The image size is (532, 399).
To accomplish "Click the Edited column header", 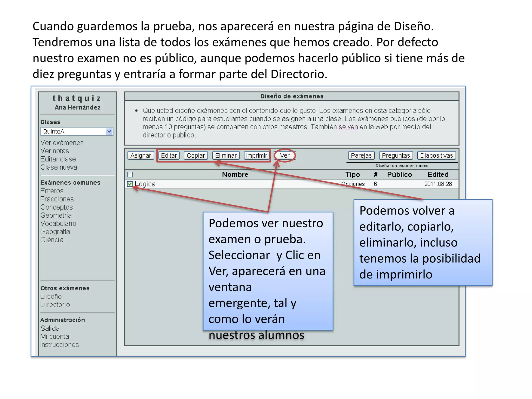I will tap(438, 175).
